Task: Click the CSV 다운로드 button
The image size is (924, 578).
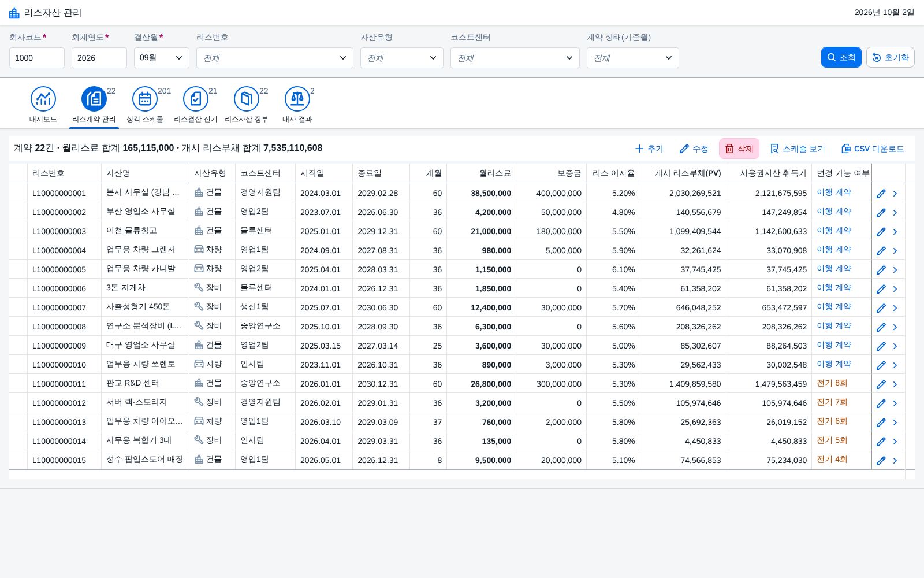Action: click(x=873, y=149)
